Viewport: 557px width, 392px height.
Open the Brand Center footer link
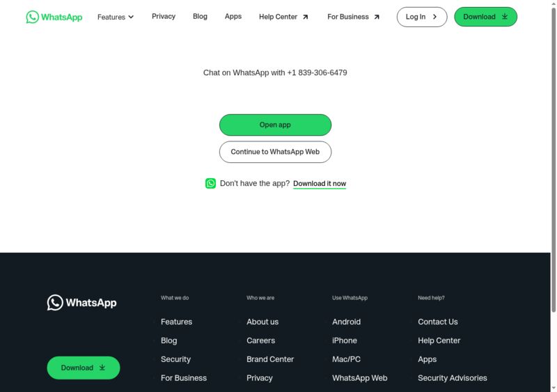pyautogui.click(x=270, y=359)
